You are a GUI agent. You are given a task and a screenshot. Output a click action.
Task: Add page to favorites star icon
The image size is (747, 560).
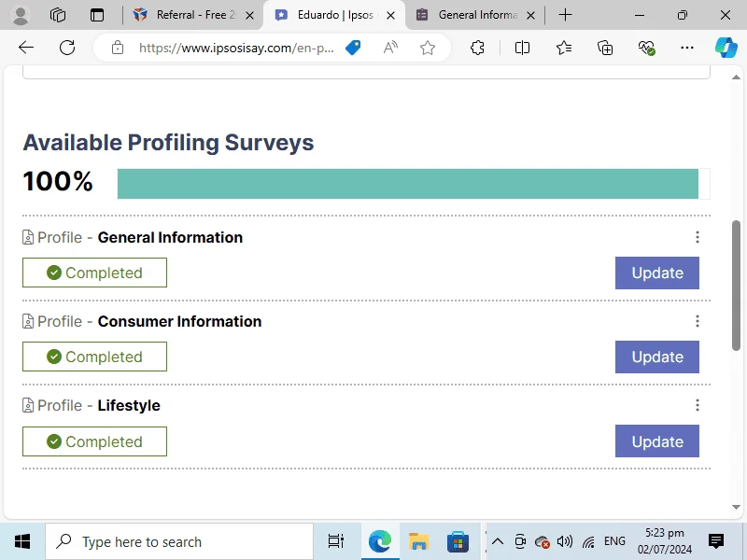(428, 48)
